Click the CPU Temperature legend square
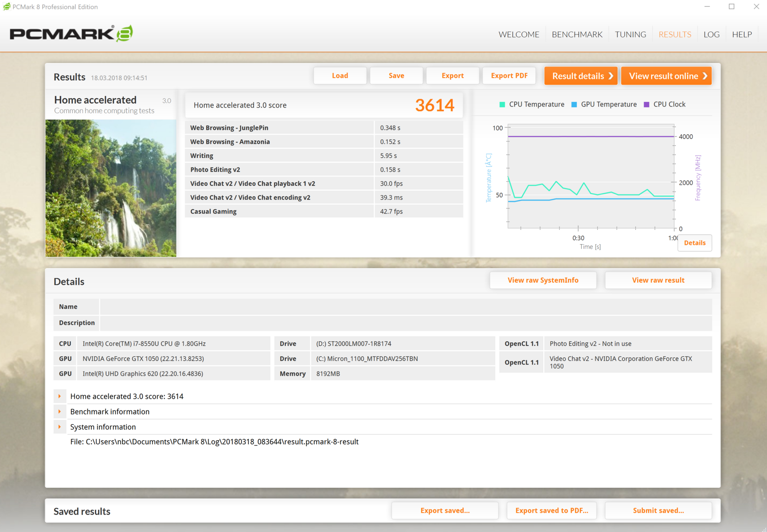The image size is (767, 532). (x=502, y=105)
